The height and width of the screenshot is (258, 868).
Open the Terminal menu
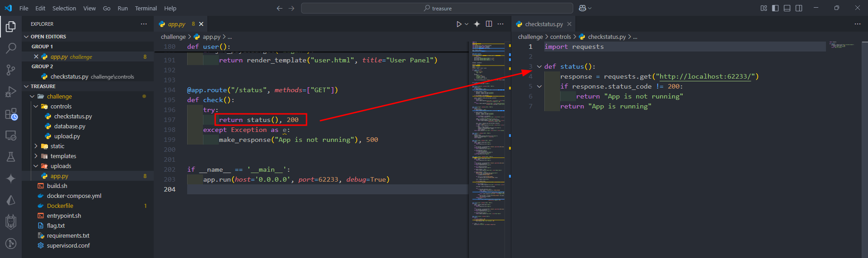146,8
